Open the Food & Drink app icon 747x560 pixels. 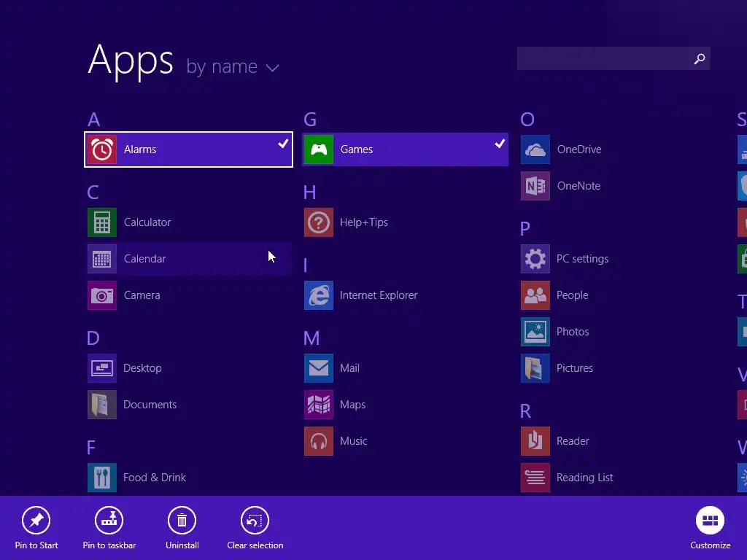(x=102, y=478)
